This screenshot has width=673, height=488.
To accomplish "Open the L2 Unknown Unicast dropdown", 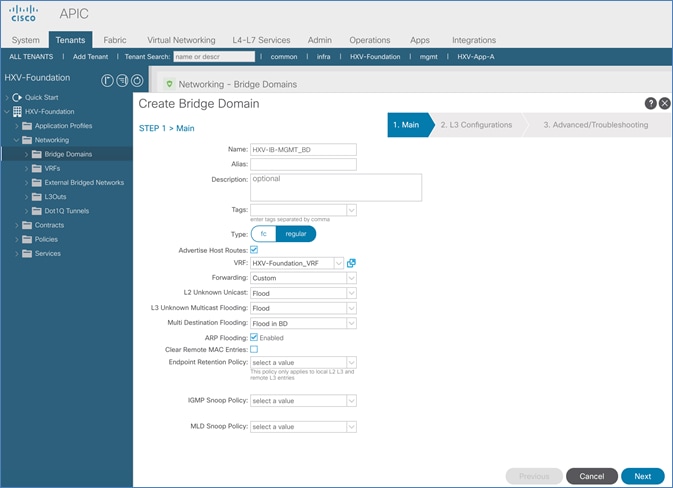I will [351, 293].
